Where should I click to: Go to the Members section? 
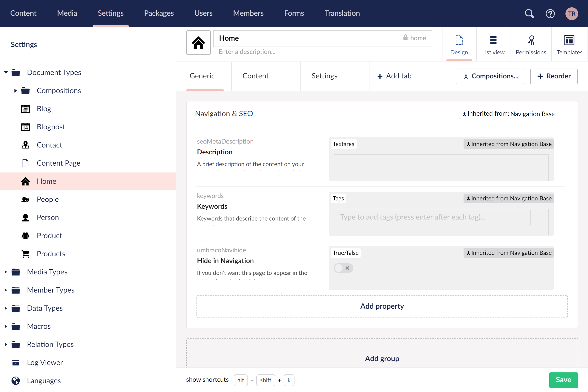tap(248, 13)
